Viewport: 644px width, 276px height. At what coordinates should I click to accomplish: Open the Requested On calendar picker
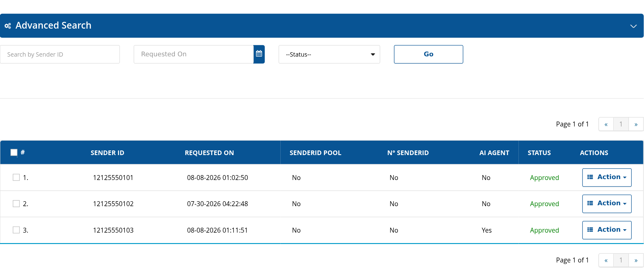(x=259, y=54)
